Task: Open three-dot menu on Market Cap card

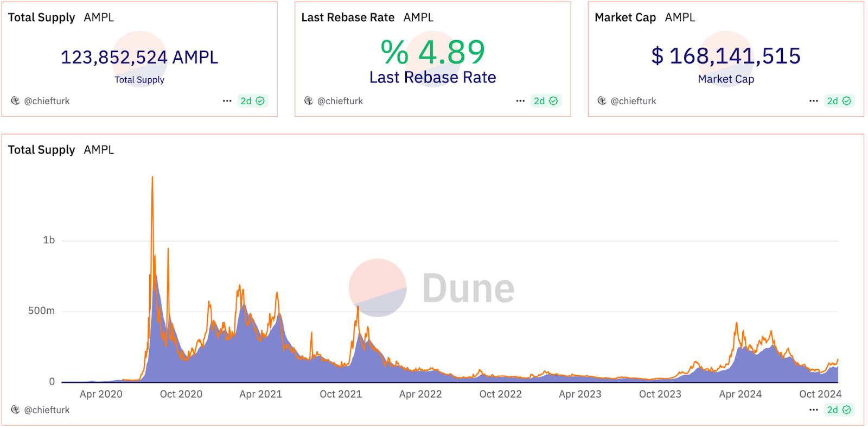Action: (x=814, y=101)
